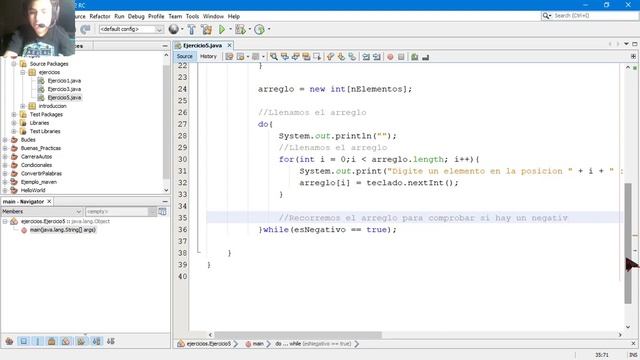
Task: Toggle Show Inherited Members filter in Navigator
Action: [9, 341]
